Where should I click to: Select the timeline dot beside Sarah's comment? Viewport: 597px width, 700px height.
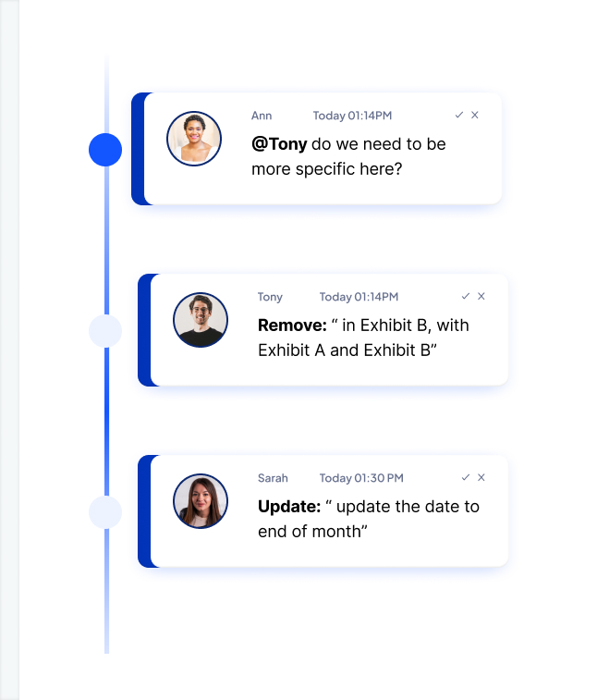105,512
